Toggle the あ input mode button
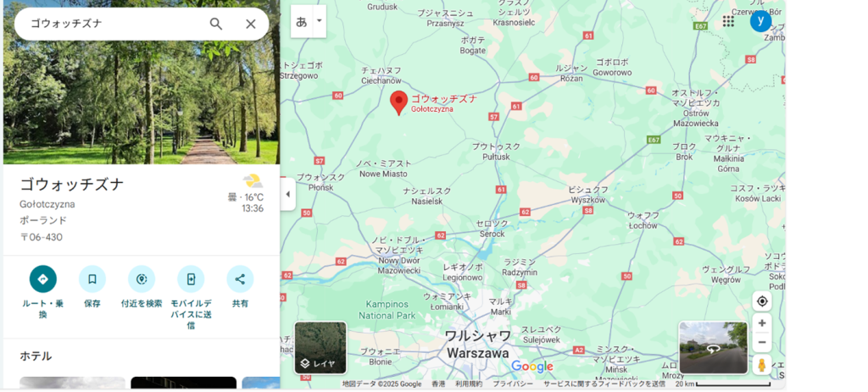 302,21
